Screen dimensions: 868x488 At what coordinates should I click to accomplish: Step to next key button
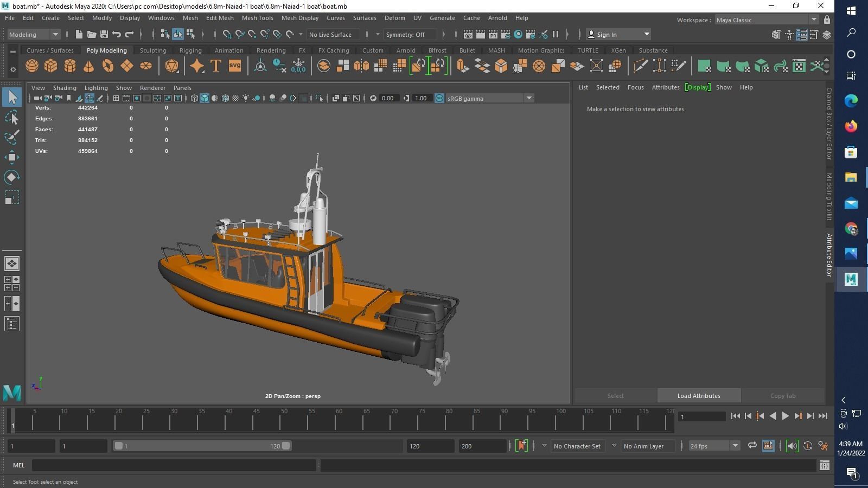click(x=798, y=416)
